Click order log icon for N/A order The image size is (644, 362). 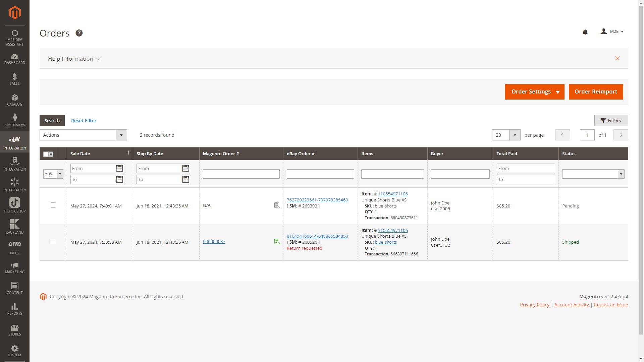coord(277,205)
